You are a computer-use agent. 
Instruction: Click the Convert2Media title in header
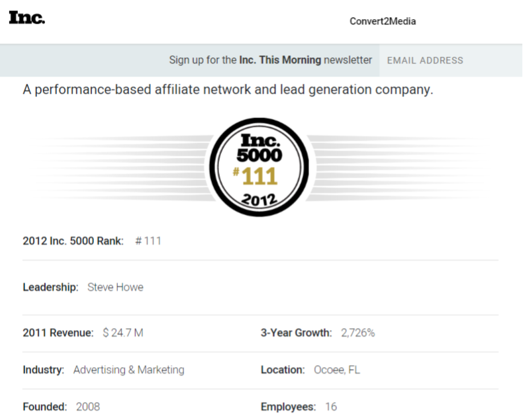tap(383, 21)
